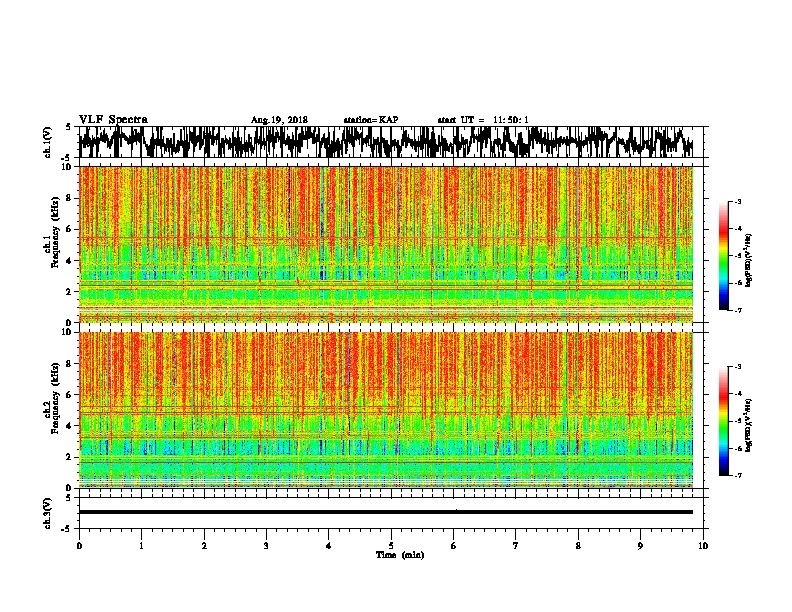
Task: Click the time axis tick label "9"
Action: [x=640, y=546]
